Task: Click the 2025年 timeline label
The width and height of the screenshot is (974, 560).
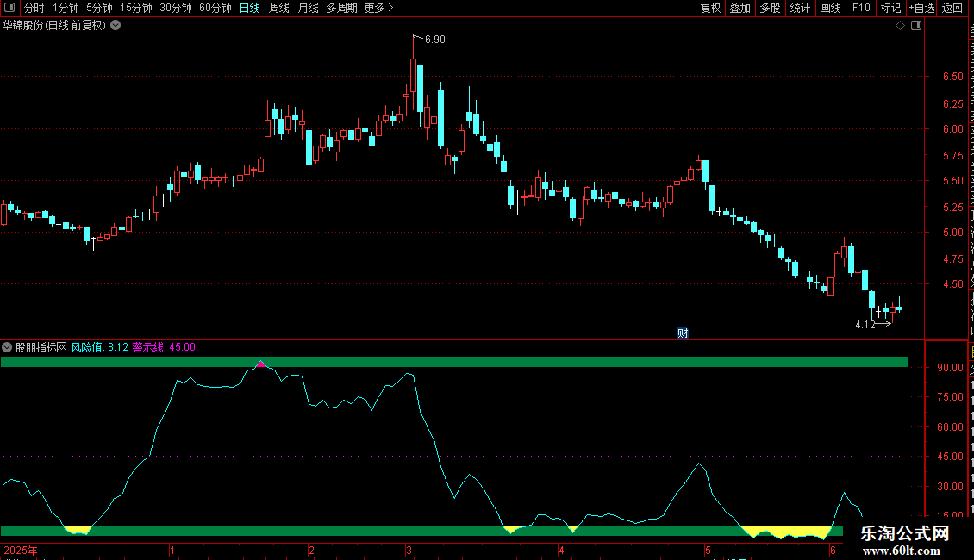Action: [21, 550]
